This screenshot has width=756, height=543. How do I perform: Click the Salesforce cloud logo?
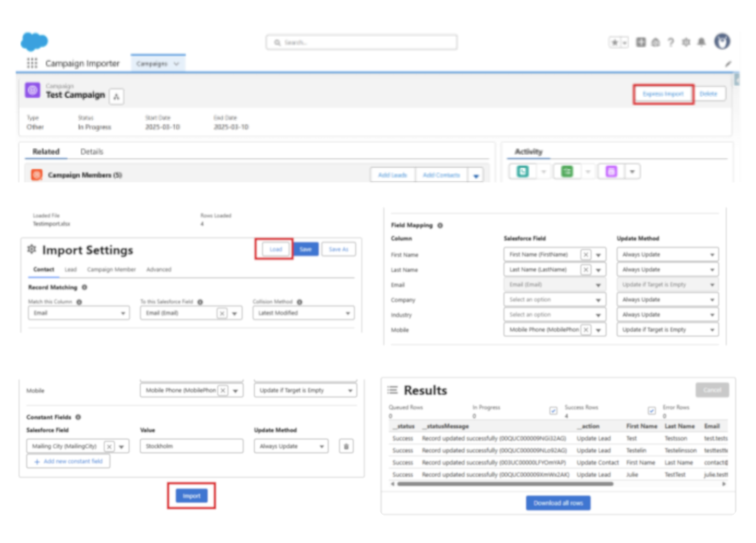tap(34, 42)
